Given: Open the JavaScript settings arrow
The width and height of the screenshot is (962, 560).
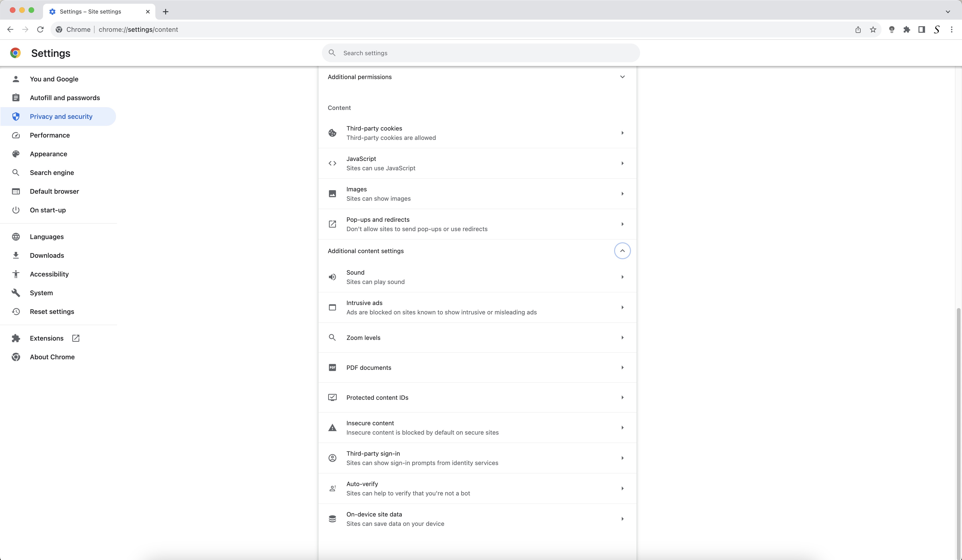Looking at the screenshot, I should [x=622, y=163].
